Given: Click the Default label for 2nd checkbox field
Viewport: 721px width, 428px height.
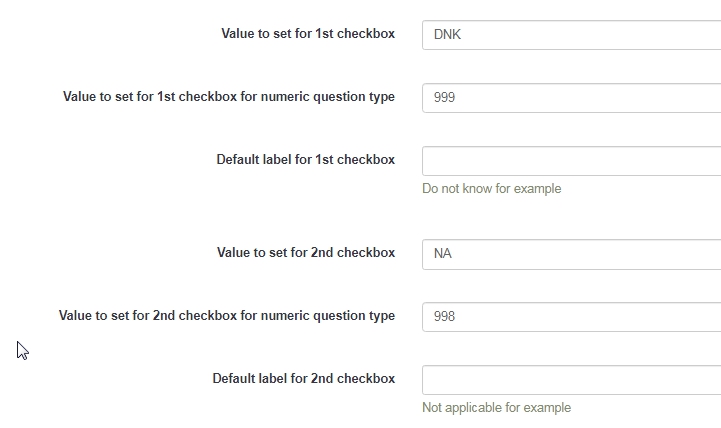Looking at the screenshot, I should [x=571, y=380].
